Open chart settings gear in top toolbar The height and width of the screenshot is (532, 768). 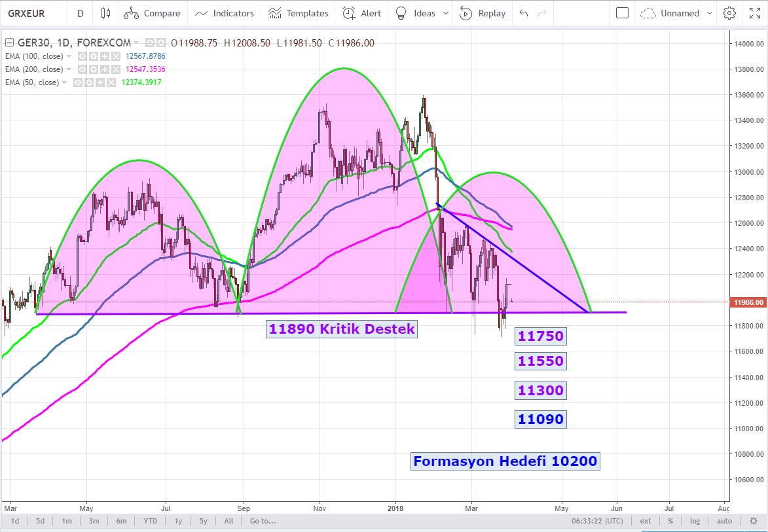(729, 13)
